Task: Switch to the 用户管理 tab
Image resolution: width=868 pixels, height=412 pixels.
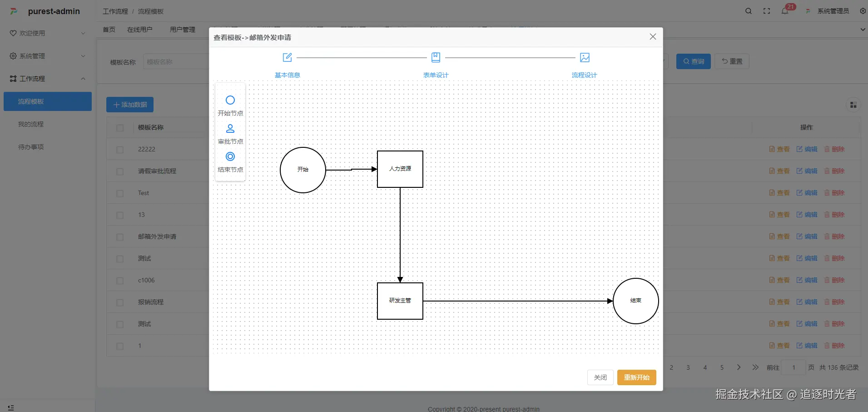Action: tap(183, 30)
